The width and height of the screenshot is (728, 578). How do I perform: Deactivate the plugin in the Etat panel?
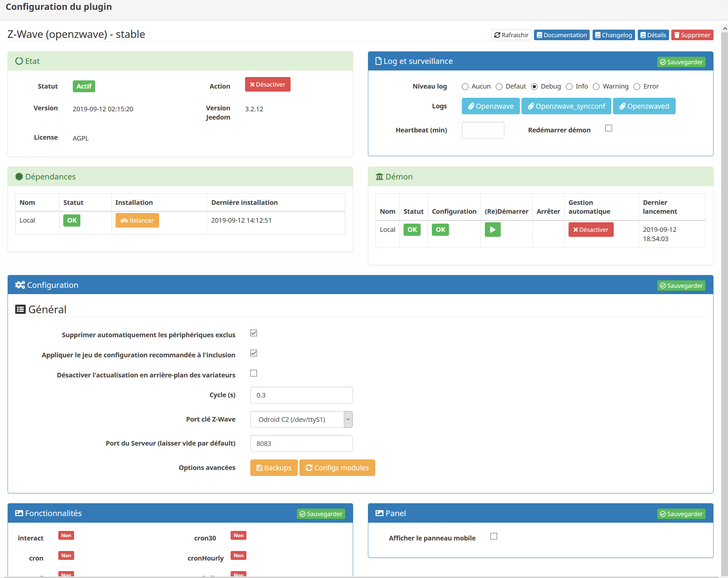tap(267, 84)
